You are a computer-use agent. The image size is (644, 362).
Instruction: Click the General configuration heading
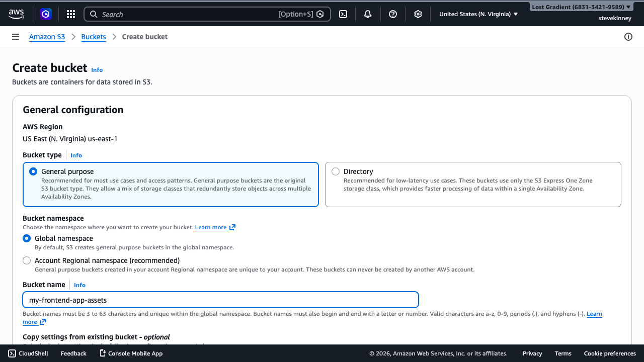point(73,110)
